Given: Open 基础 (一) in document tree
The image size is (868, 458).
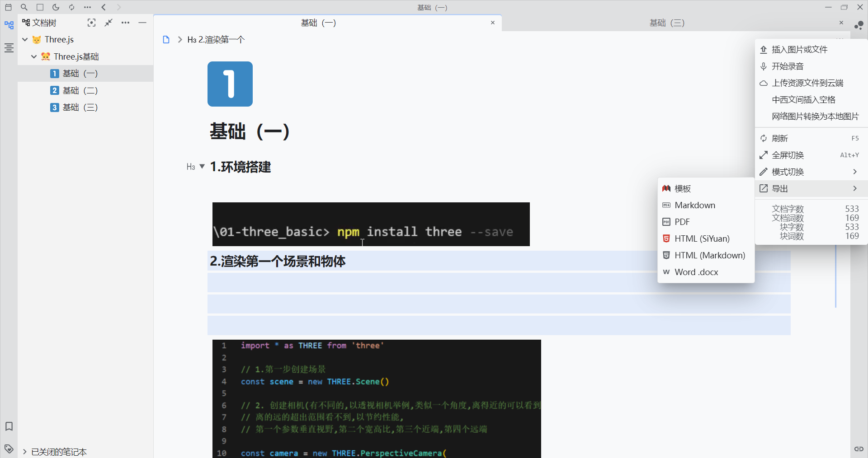Looking at the screenshot, I should tap(85, 74).
